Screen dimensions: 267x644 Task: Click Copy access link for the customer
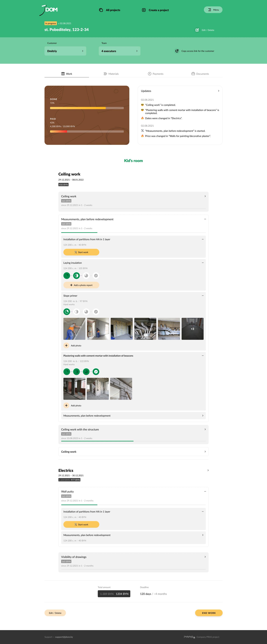tap(194, 51)
